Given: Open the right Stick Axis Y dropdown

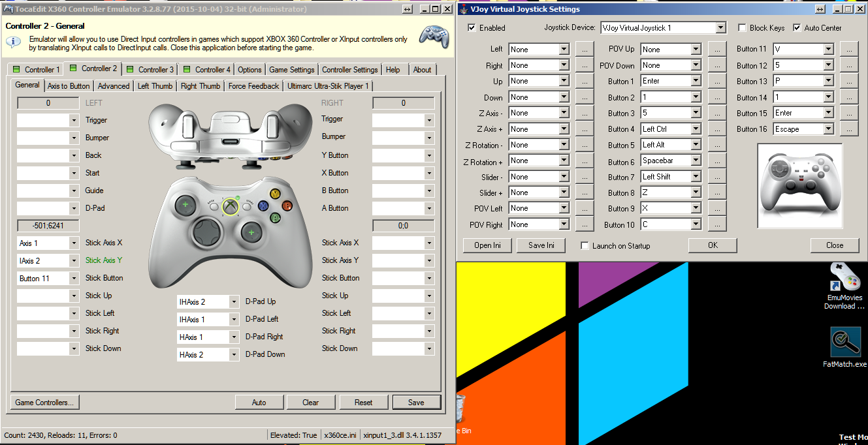Looking at the screenshot, I should [x=429, y=261].
